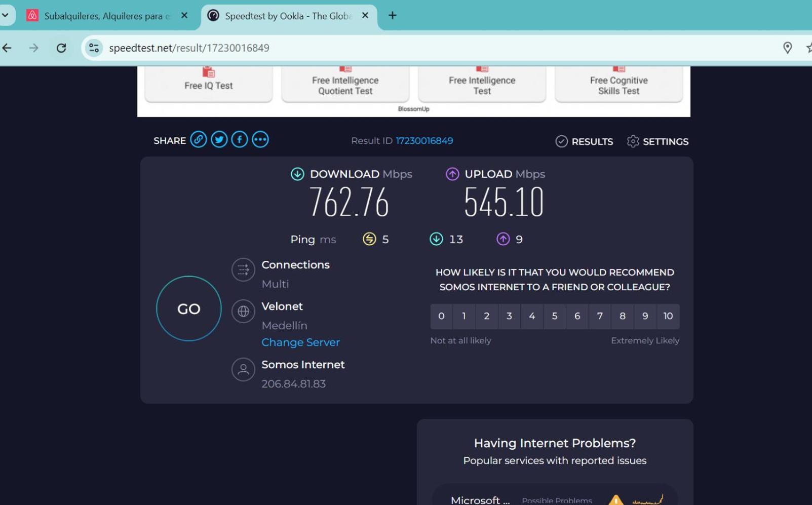Image resolution: width=812 pixels, height=505 pixels.
Task: Open the Free IQ Test ad
Action: (x=209, y=84)
